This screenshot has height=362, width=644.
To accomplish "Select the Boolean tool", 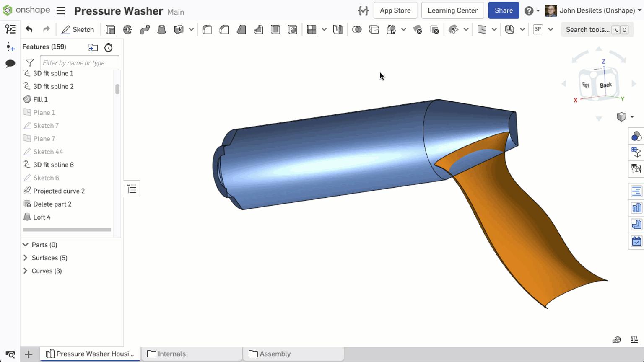I will (x=357, y=29).
